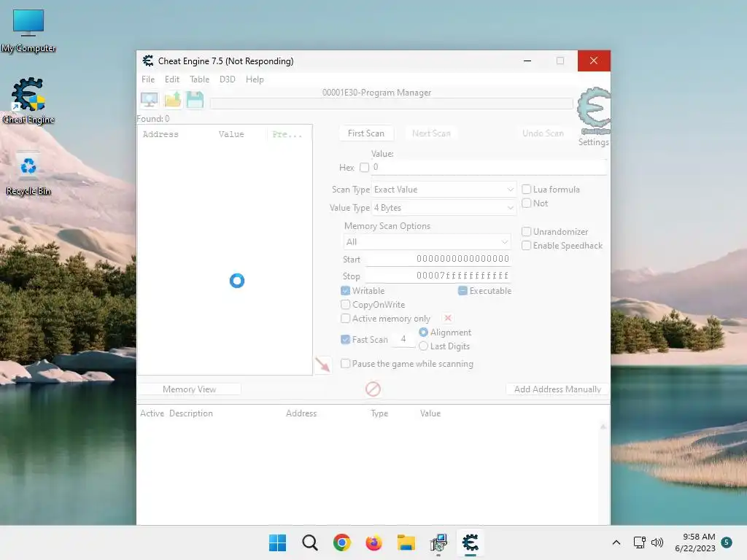
Task: Open taskbar Search
Action: (x=309, y=542)
